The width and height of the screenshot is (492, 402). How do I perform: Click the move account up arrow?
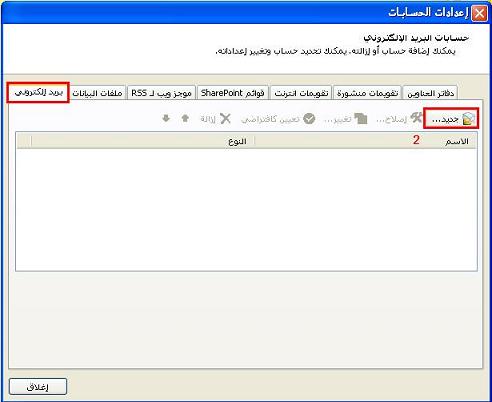tap(185, 118)
